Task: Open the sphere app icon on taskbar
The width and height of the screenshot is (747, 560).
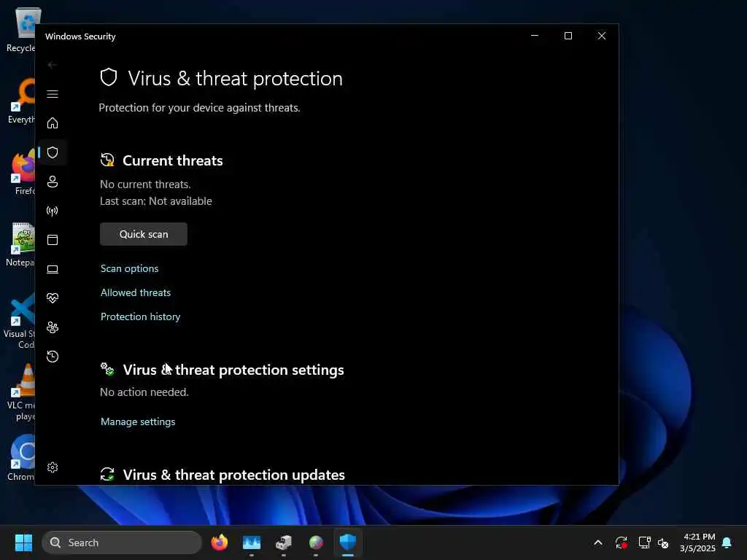Action: click(316, 542)
